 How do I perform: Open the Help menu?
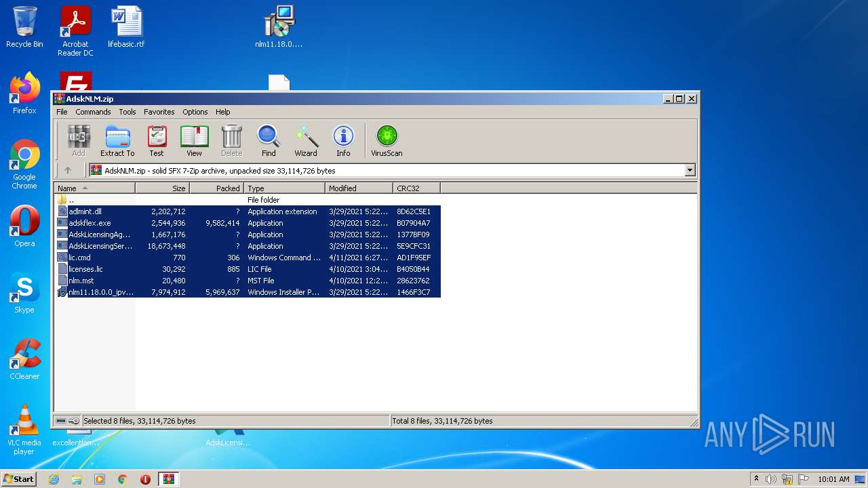click(x=223, y=112)
